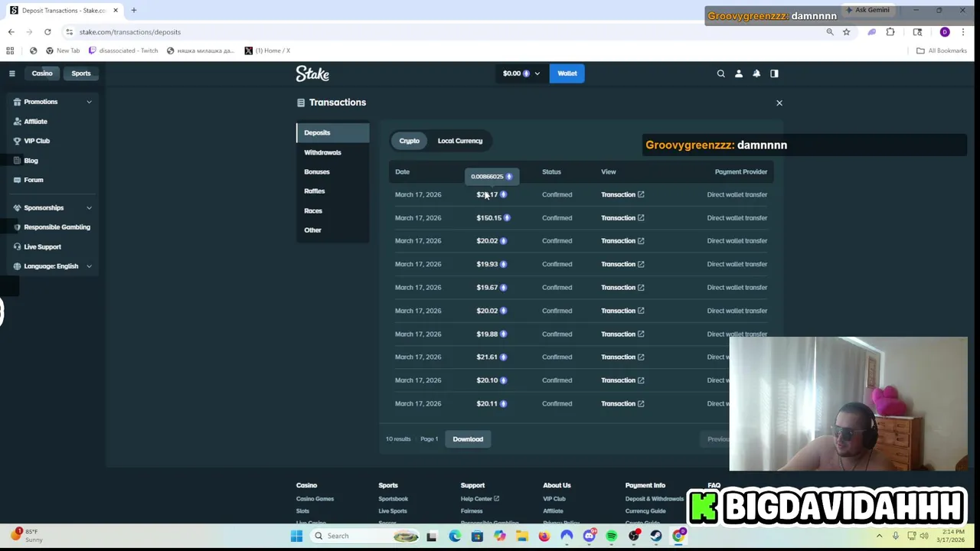Bookmark this page with star icon
Image resolution: width=980 pixels, height=551 pixels.
[846, 32]
